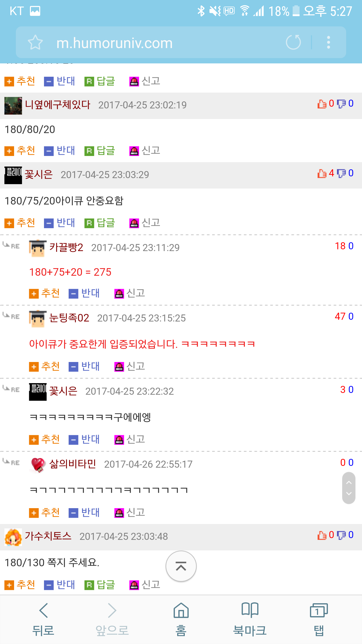The height and width of the screenshot is (644, 362).
Task: Report 신고 on 삶의비타민's reply
Action: point(130,513)
